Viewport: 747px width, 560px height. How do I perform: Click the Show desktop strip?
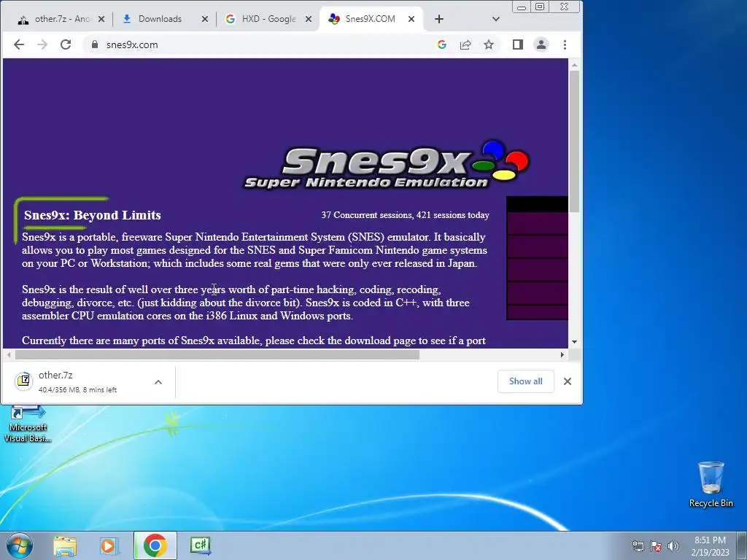click(x=742, y=545)
